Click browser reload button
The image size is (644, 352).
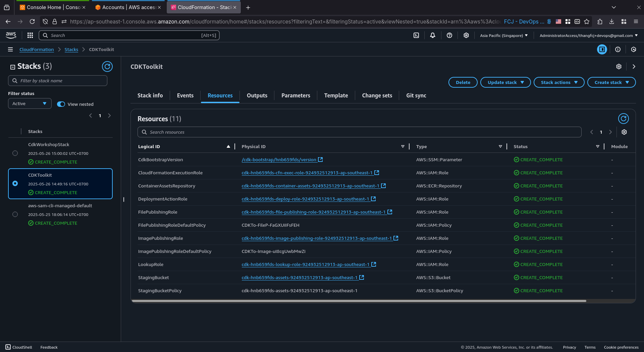(32, 21)
